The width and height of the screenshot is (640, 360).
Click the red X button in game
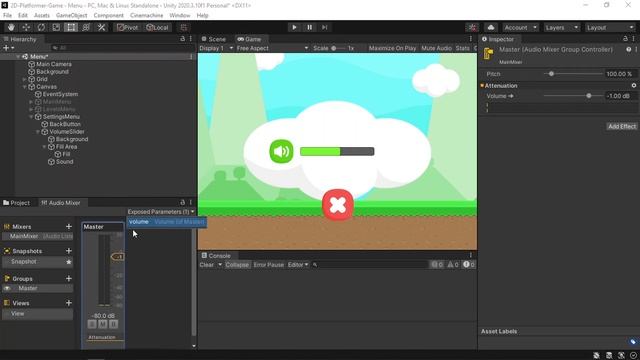(x=338, y=205)
